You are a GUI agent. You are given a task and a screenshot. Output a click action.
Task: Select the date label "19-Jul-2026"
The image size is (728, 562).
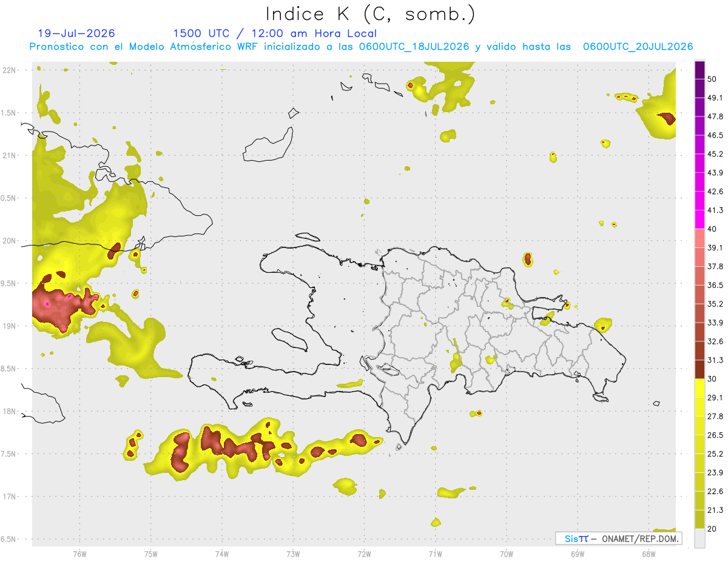coord(76,33)
